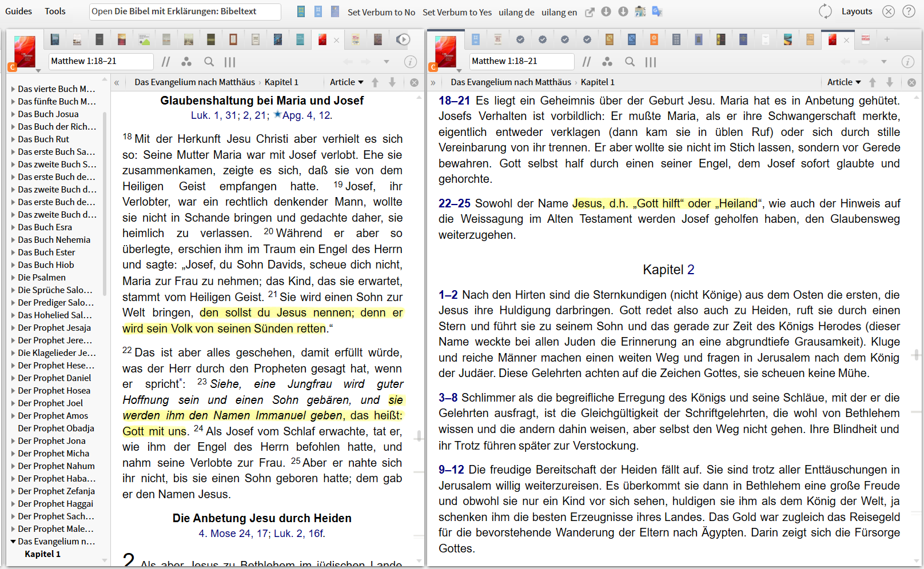Go to next article in right panel

[890, 82]
